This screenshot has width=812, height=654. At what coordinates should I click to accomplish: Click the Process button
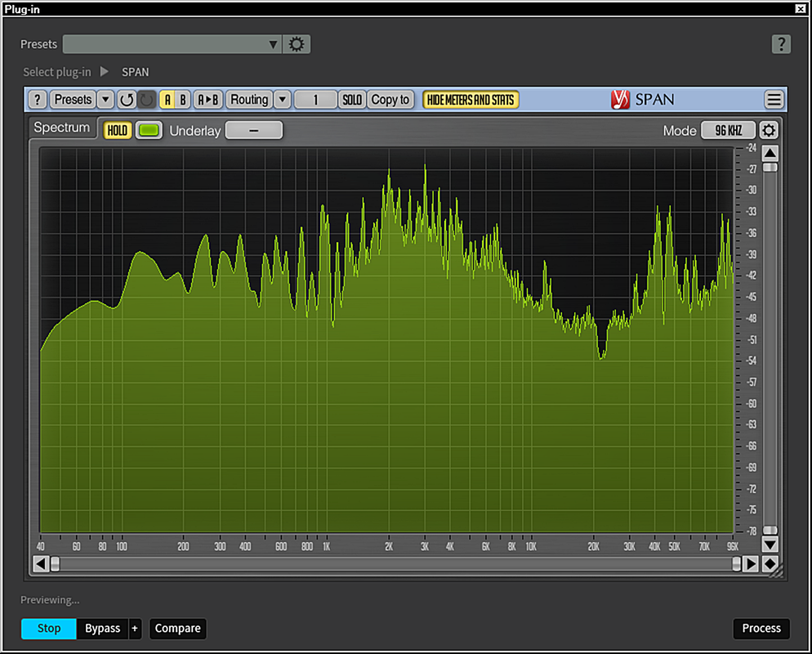pos(761,629)
